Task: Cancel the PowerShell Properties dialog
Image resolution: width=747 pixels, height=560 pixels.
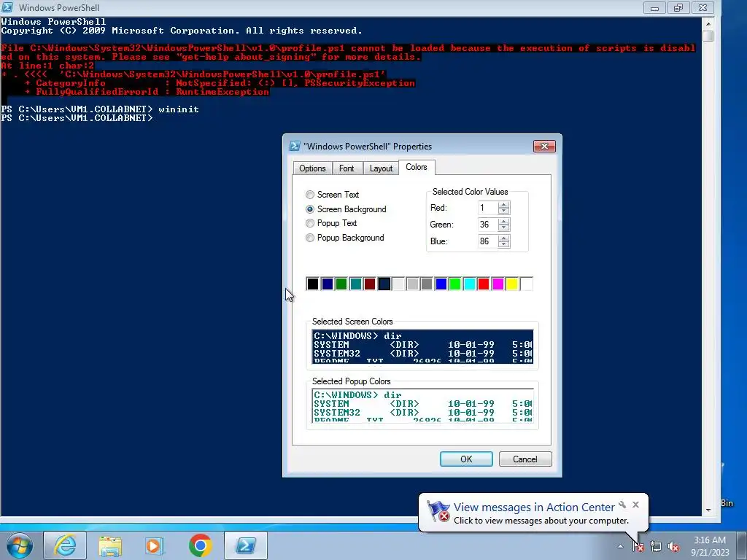Action: 525,459
